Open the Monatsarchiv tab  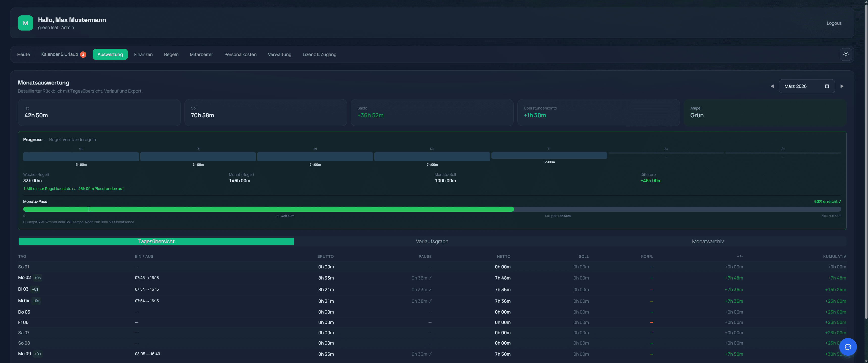tap(707, 241)
